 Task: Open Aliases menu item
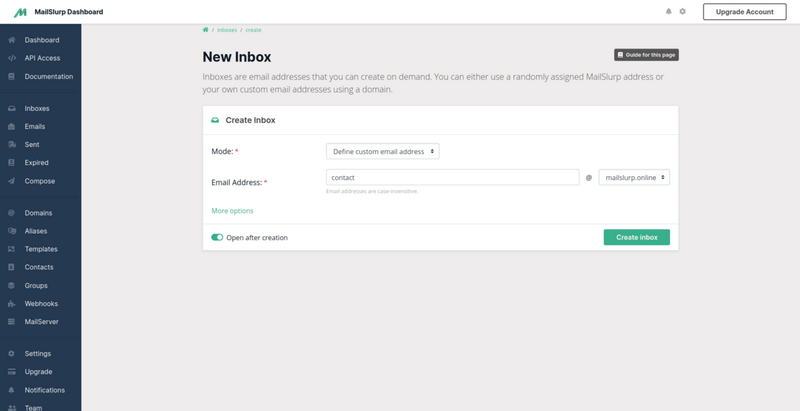(36, 231)
